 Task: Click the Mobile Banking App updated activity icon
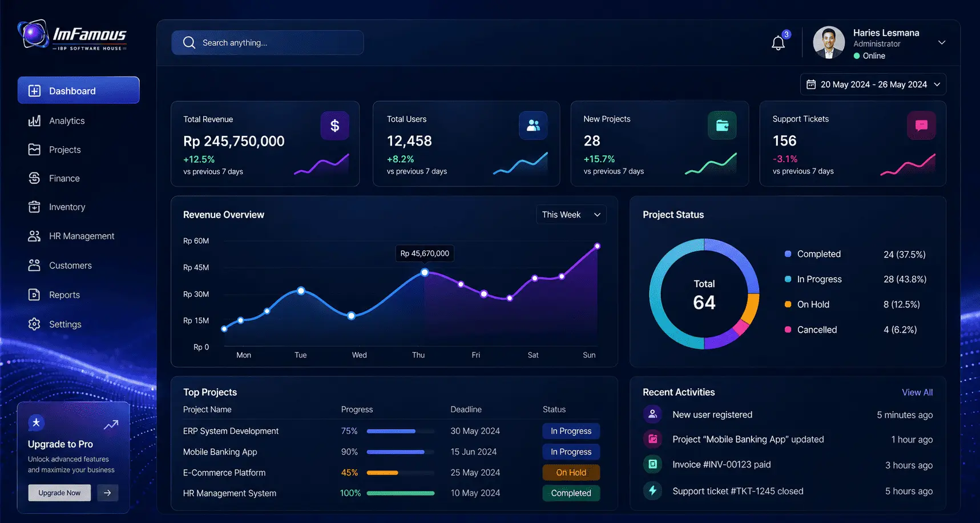point(652,439)
